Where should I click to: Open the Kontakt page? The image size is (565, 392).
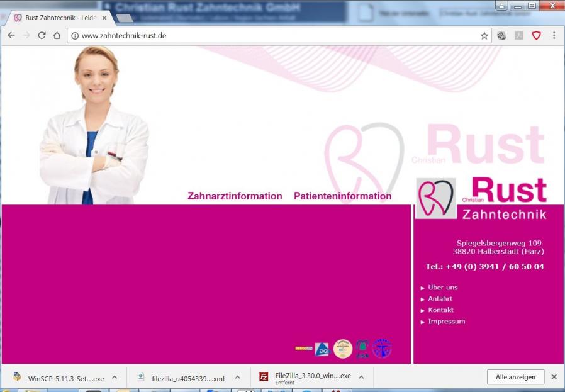click(440, 310)
